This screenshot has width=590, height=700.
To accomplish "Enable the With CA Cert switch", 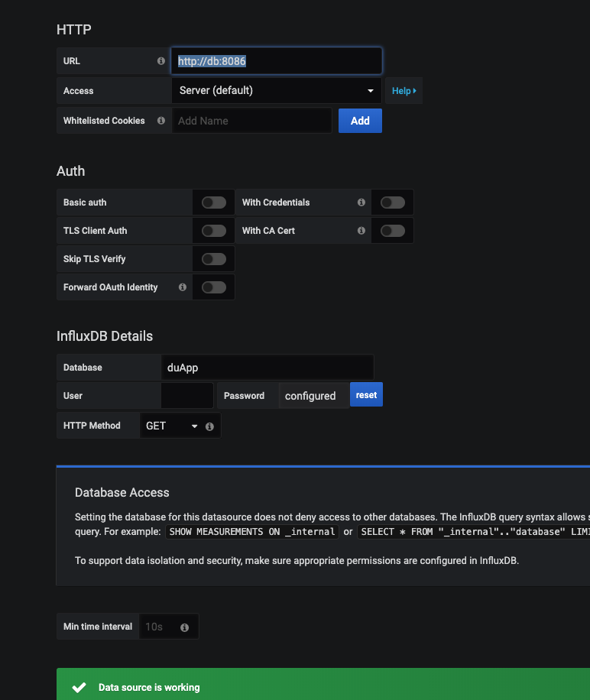I will (393, 230).
